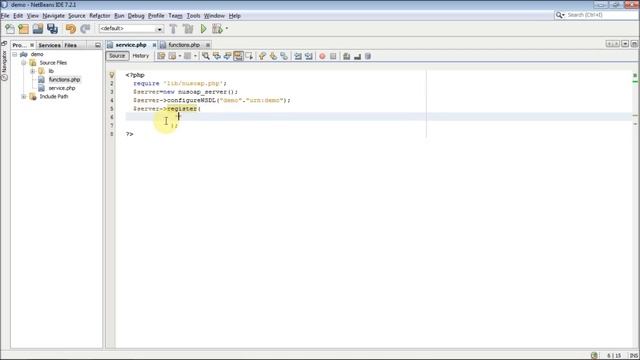
Task: Select the functions.php editor tab
Action: click(184, 45)
